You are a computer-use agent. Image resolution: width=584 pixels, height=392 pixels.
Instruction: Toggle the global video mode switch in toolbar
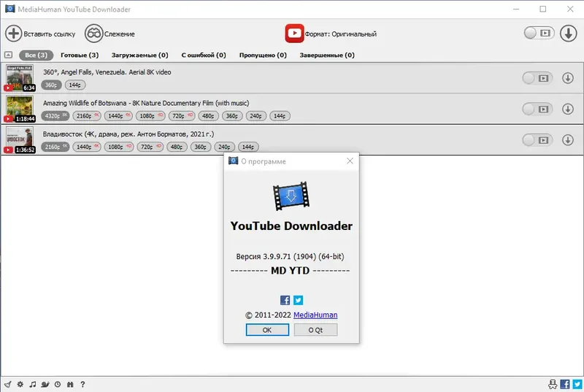539,33
